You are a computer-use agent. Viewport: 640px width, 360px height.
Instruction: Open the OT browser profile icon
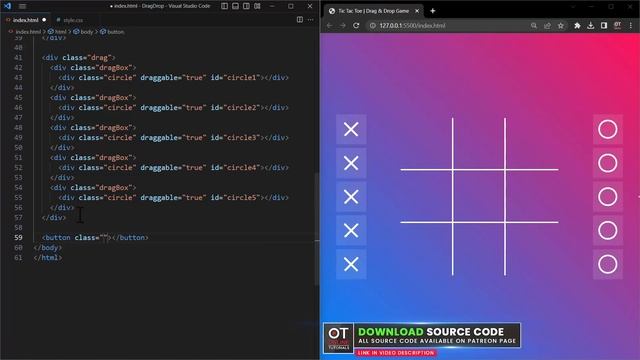(618, 25)
